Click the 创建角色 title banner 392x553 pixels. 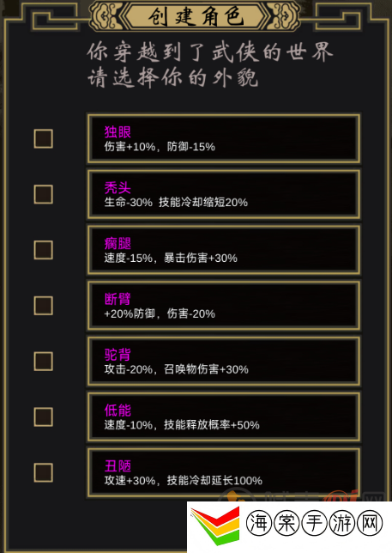coord(195,16)
